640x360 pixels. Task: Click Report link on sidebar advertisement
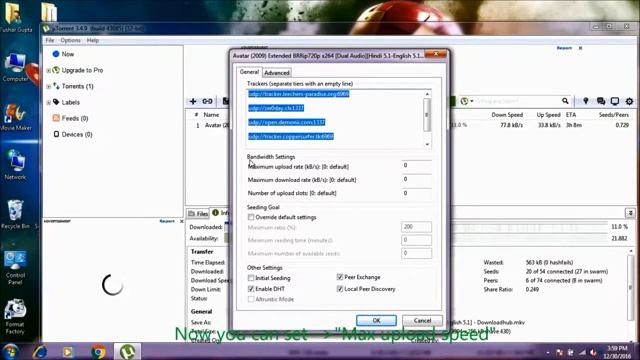point(167,221)
